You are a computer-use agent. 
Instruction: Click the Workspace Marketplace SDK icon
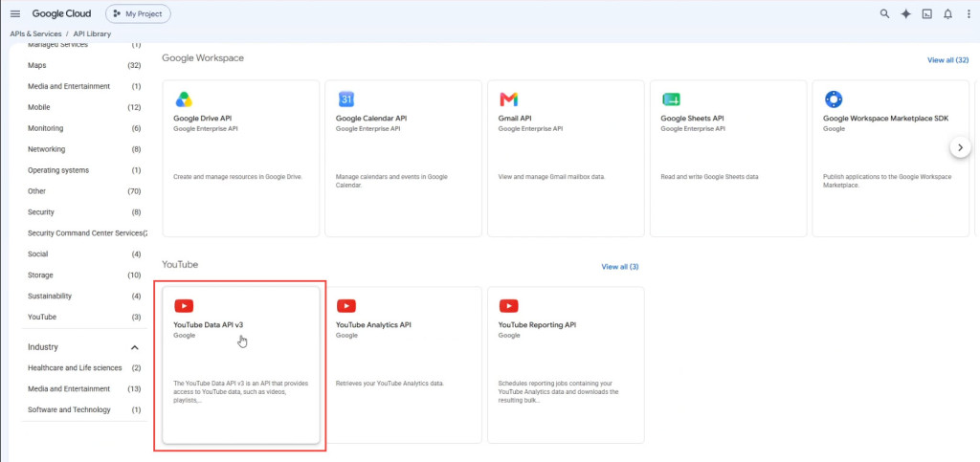(x=834, y=99)
